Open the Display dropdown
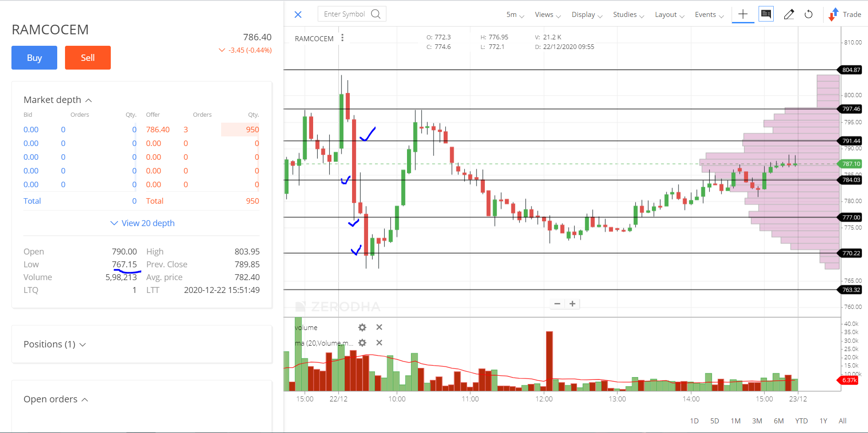 pos(587,15)
